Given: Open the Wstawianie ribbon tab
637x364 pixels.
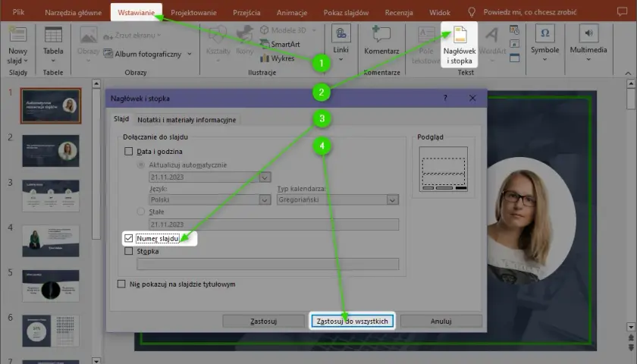Looking at the screenshot, I should pyautogui.click(x=136, y=13).
